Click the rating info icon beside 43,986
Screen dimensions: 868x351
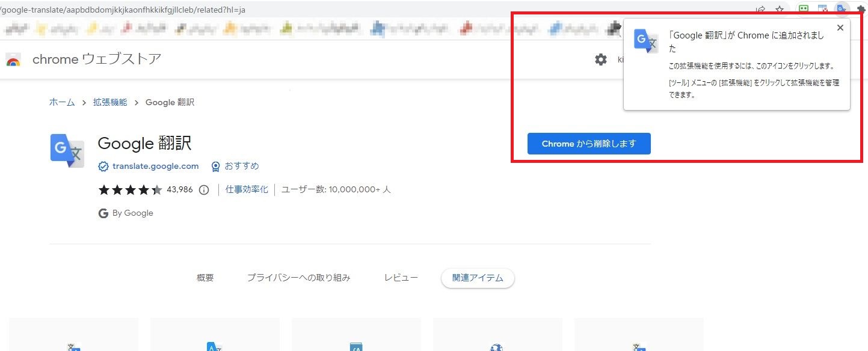204,190
